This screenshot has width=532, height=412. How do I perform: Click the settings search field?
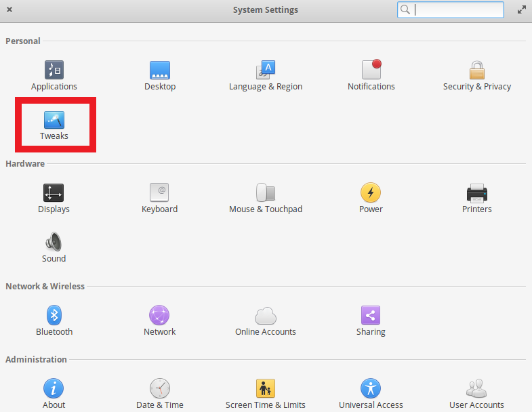(x=451, y=10)
